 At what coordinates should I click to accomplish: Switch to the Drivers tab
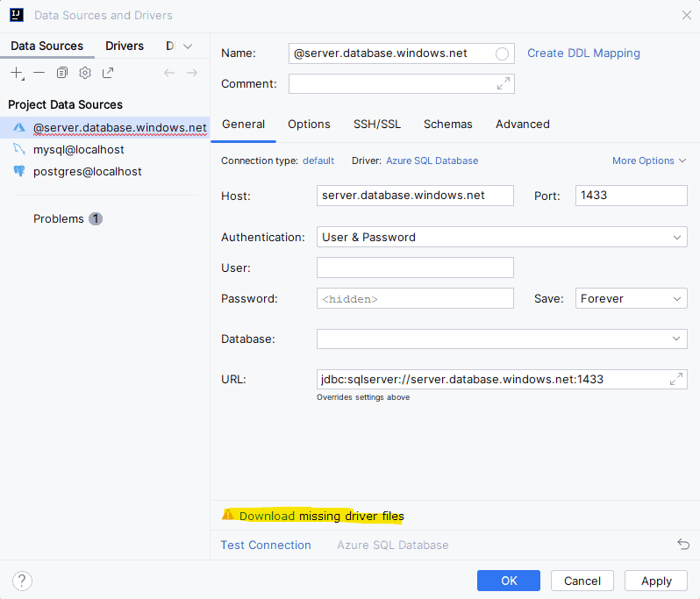(x=125, y=46)
